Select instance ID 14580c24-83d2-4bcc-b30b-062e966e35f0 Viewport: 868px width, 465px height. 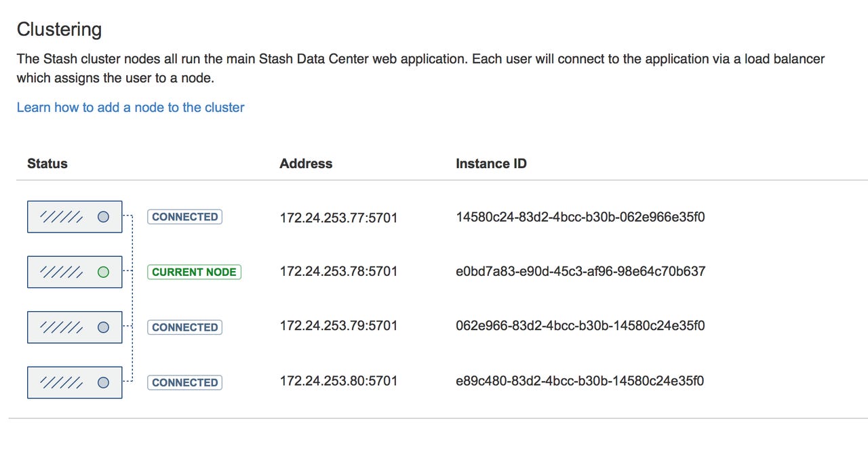point(581,217)
